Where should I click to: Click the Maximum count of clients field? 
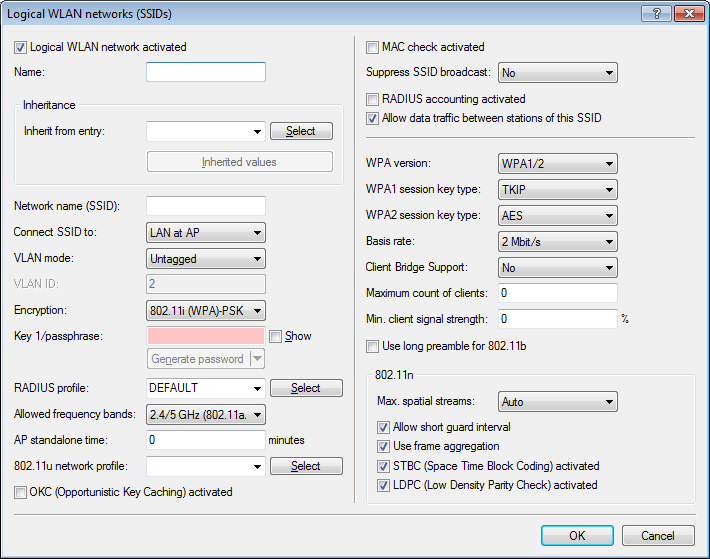tap(557, 293)
